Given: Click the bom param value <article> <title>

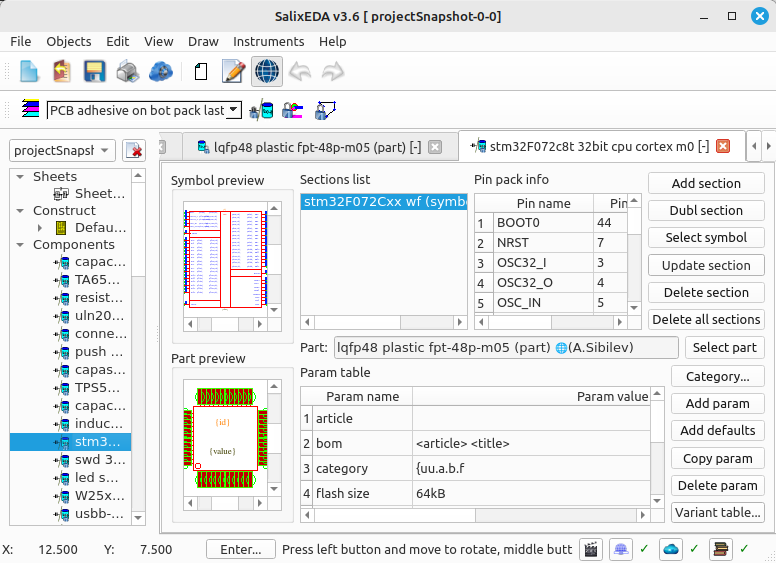Looking at the screenshot, I should [531, 444].
